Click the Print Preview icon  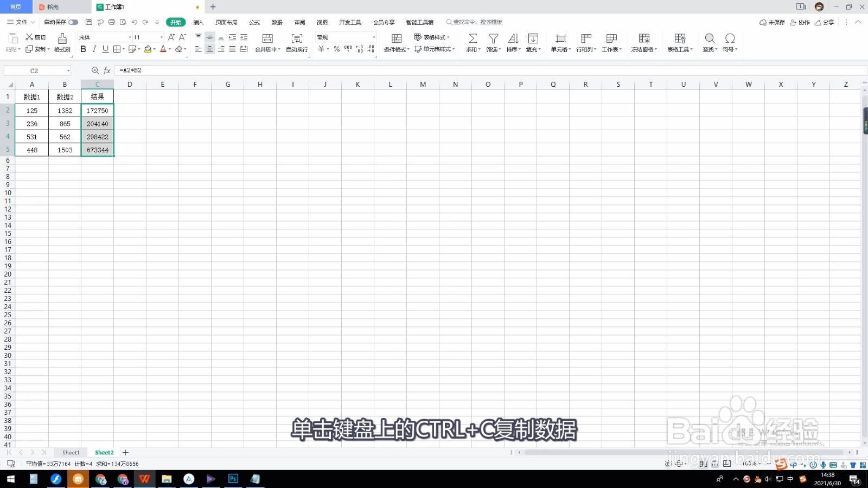[x=123, y=22]
